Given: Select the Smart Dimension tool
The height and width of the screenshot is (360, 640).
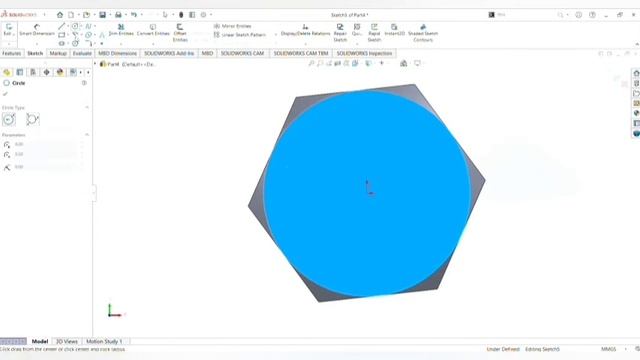Looking at the screenshot, I should click(x=37, y=30).
